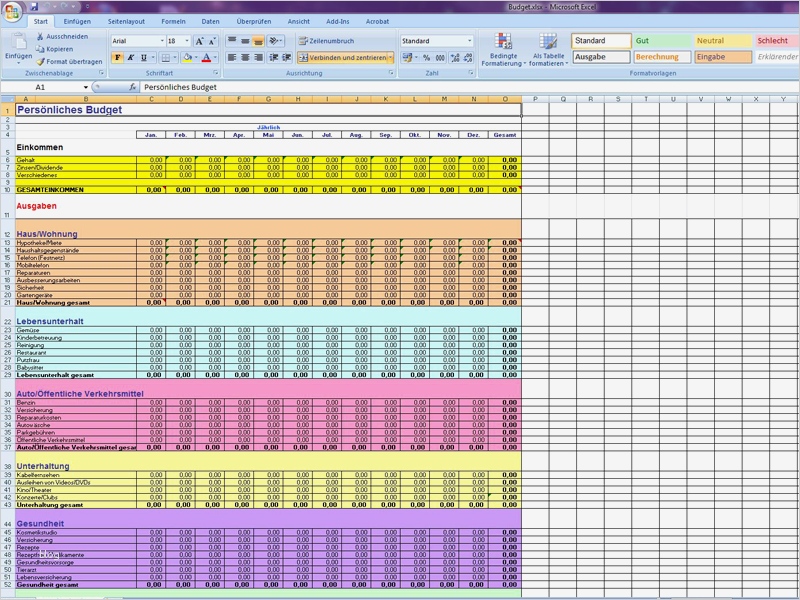The height and width of the screenshot is (600, 800).
Task: Toggle bold formatting (F button)
Action: tap(117, 58)
